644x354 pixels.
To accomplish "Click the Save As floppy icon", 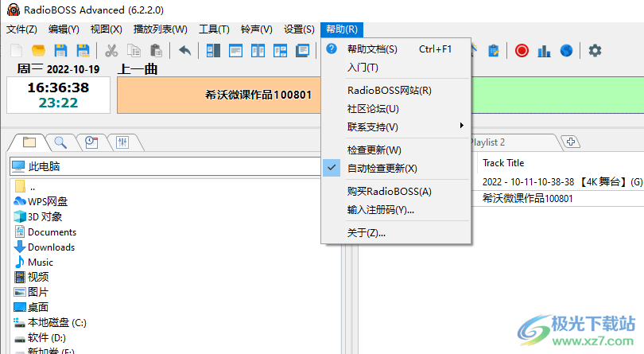I will pos(83,51).
